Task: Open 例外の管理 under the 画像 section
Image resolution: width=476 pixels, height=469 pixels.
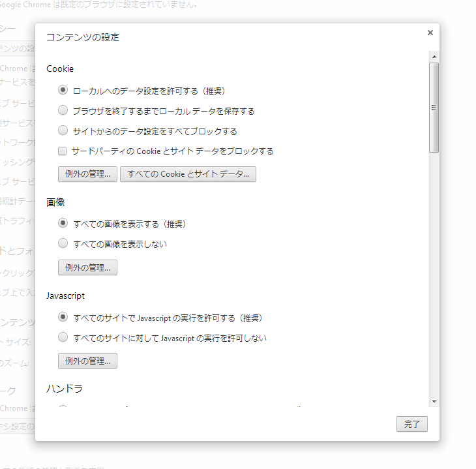Action: [x=87, y=267]
